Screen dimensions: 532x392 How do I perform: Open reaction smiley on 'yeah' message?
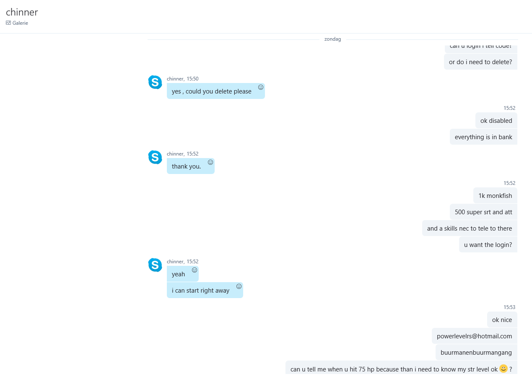[x=195, y=270]
